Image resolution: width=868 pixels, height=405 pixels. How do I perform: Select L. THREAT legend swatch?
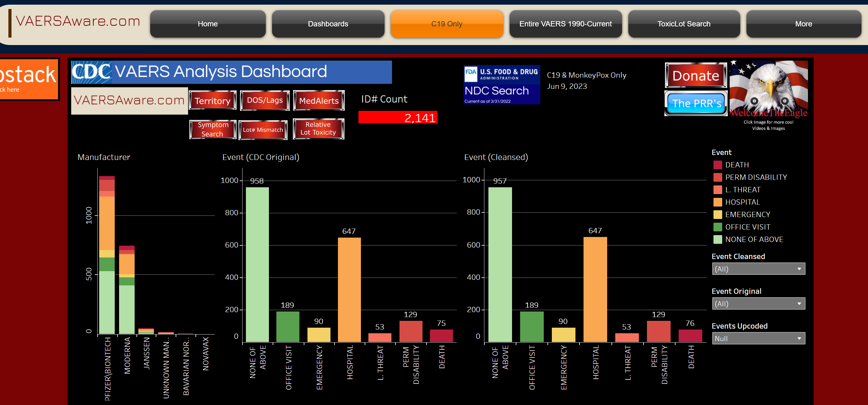(718, 190)
